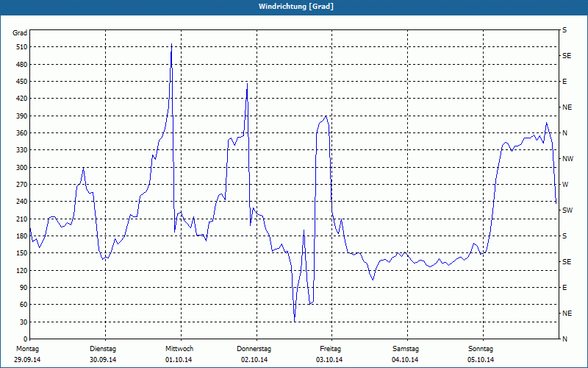The image size is (588, 368).
Task: Click the 240 axis label
Action: [22, 202]
